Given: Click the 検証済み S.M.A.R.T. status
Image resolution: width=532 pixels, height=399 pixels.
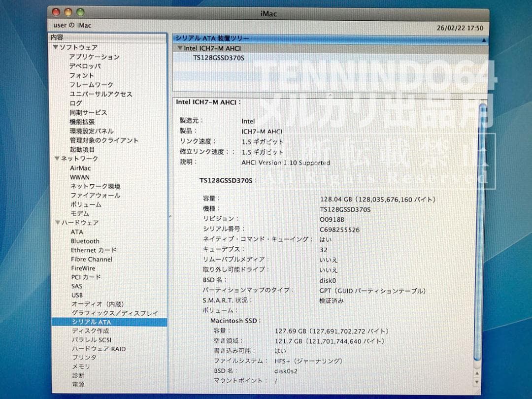Looking at the screenshot, I should click(332, 300).
